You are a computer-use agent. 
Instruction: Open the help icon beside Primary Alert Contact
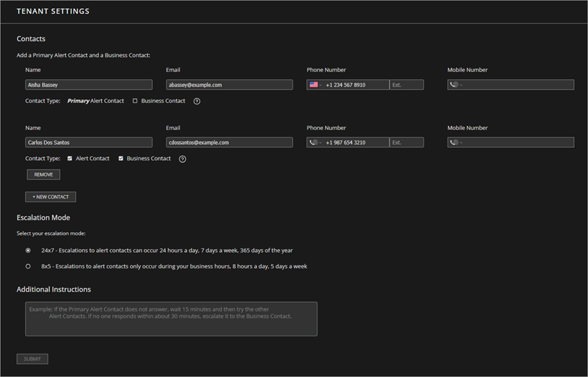click(196, 101)
